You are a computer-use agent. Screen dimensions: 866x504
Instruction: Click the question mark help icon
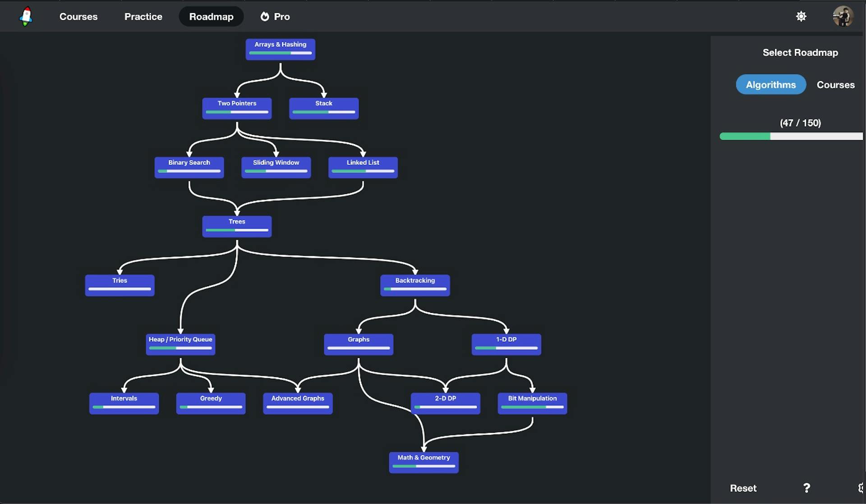coord(806,488)
